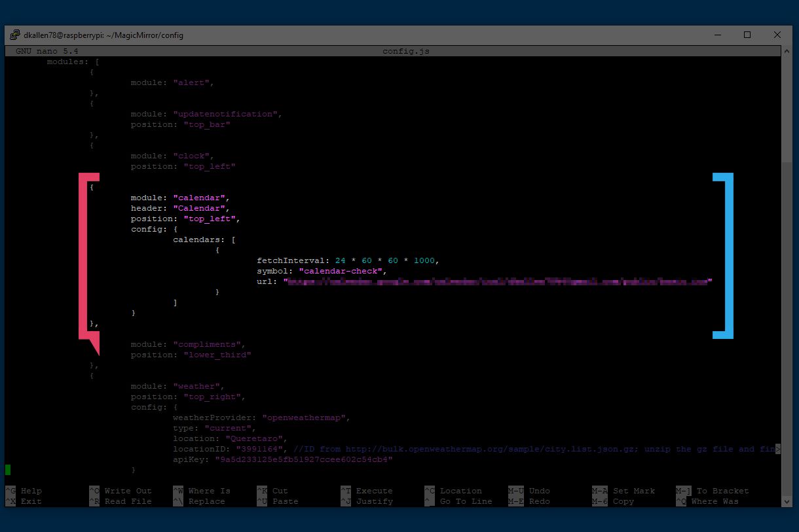Click the location "Queretaro" line
This screenshot has width=799, height=532.
pyautogui.click(x=231, y=438)
